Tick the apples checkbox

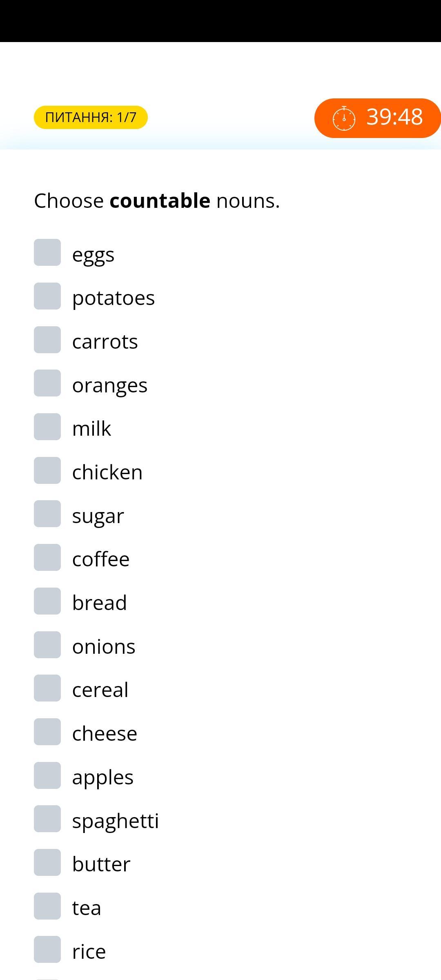[x=47, y=775]
